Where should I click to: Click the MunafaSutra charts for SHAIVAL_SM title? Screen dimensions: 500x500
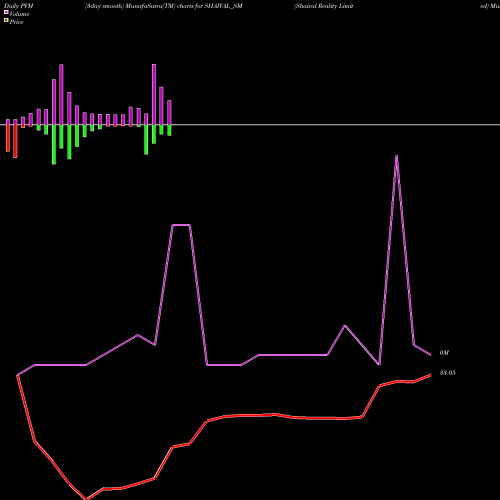(x=164, y=6)
